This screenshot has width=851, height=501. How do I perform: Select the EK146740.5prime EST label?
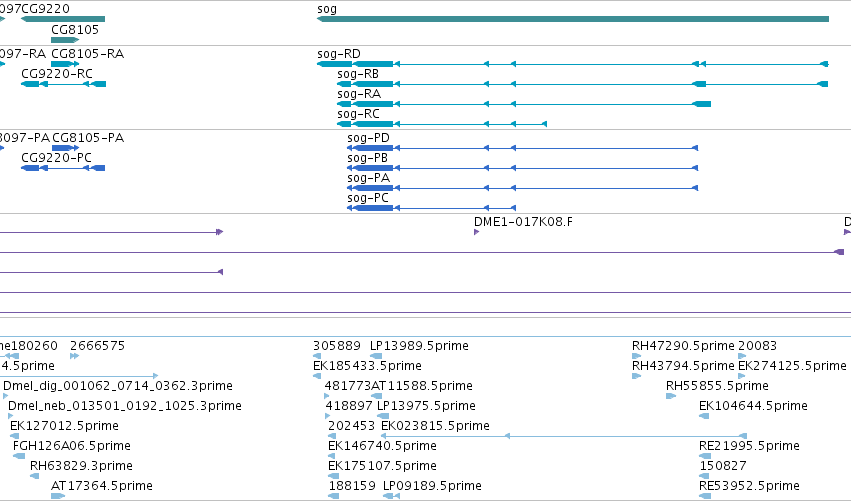(x=382, y=446)
